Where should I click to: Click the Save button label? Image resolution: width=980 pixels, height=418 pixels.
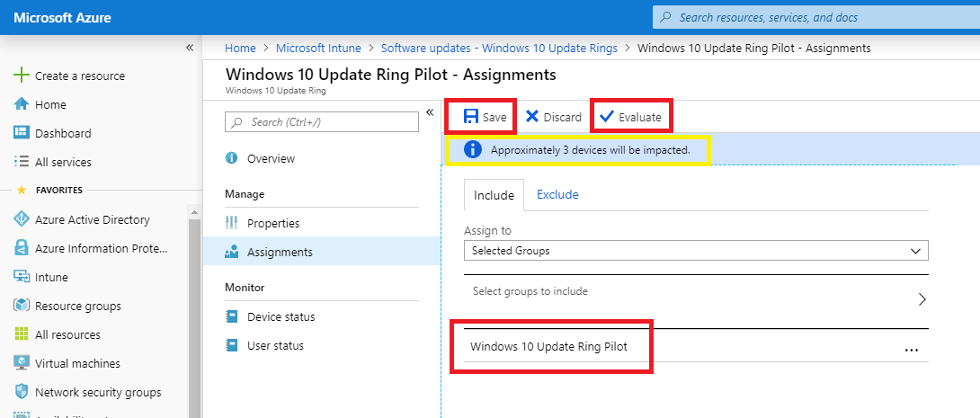pos(494,117)
